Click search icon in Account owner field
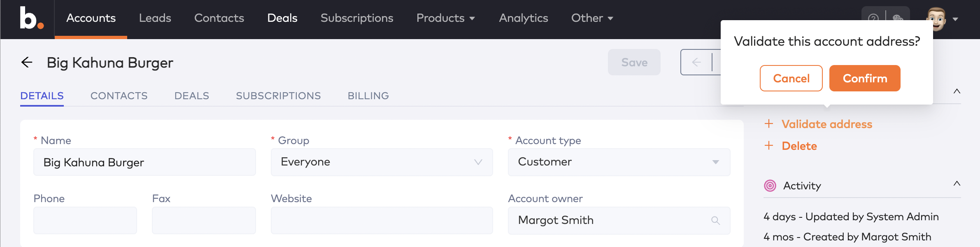The image size is (980, 247). pyautogui.click(x=715, y=221)
